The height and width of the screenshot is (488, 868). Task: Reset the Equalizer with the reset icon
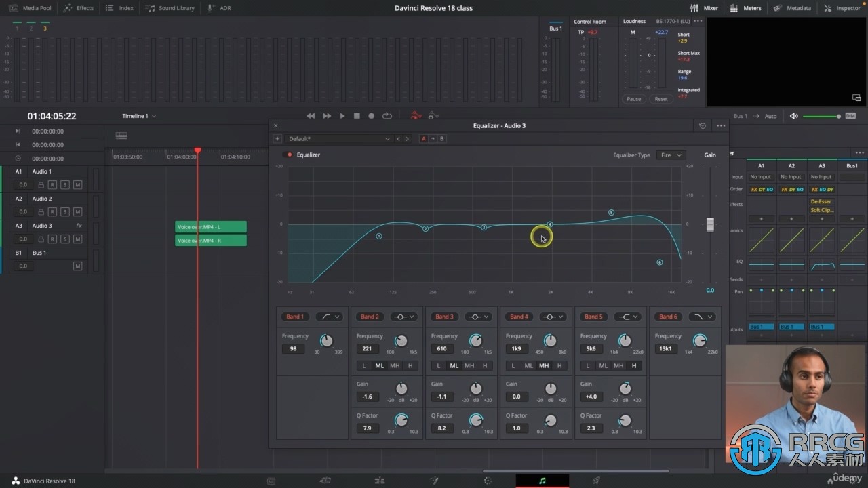703,125
